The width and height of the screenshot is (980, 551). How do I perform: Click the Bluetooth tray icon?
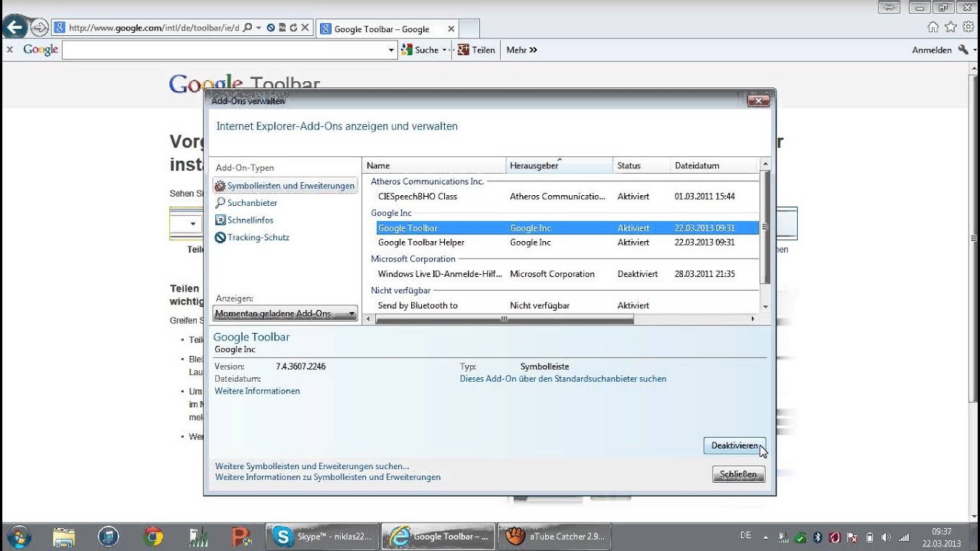(x=817, y=537)
